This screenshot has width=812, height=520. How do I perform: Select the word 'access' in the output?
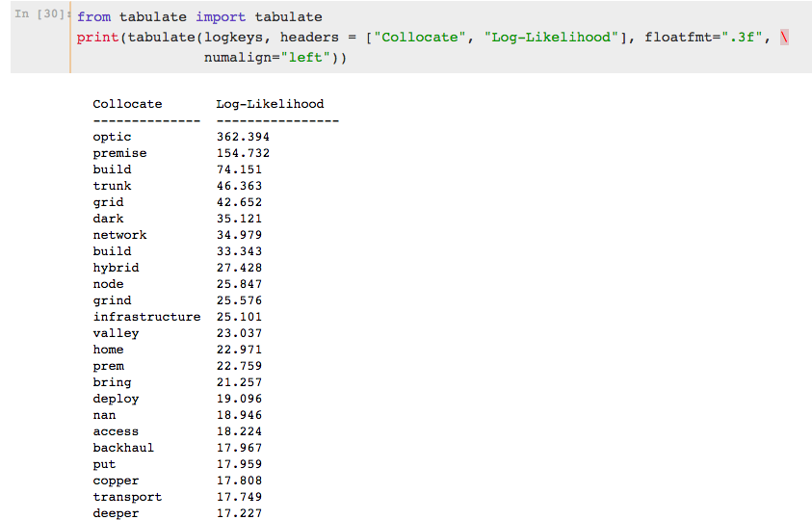click(x=116, y=432)
